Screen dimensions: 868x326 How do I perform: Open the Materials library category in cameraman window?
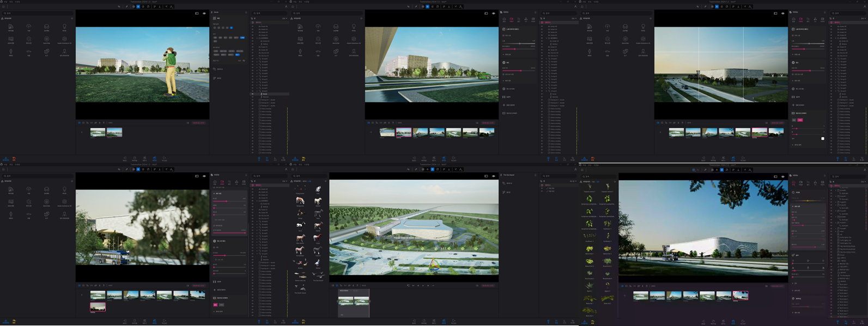coord(11,27)
